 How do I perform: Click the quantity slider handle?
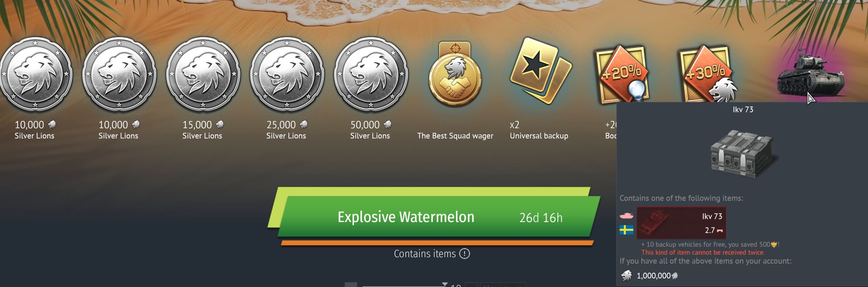(x=445, y=285)
